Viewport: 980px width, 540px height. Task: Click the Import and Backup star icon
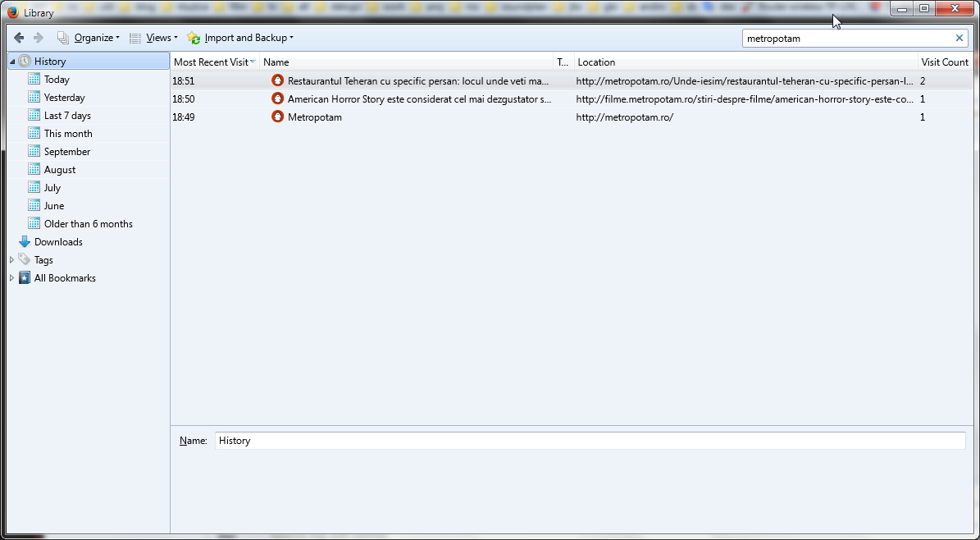(194, 39)
